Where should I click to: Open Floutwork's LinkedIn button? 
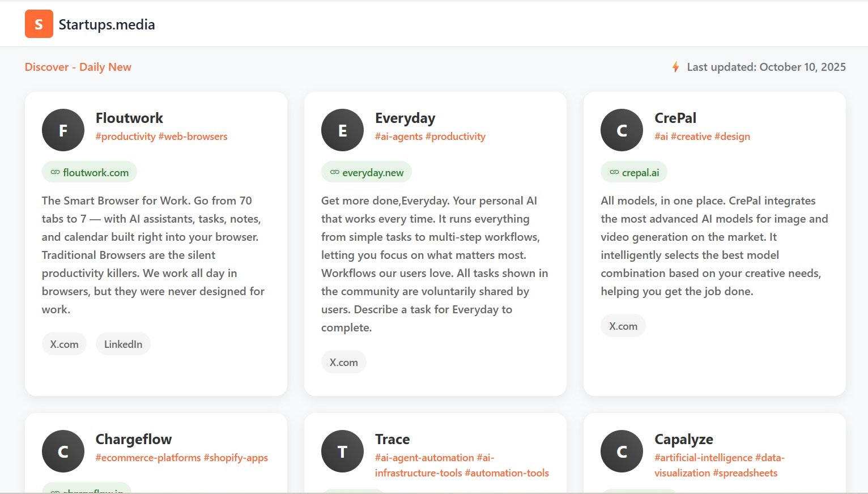(123, 344)
